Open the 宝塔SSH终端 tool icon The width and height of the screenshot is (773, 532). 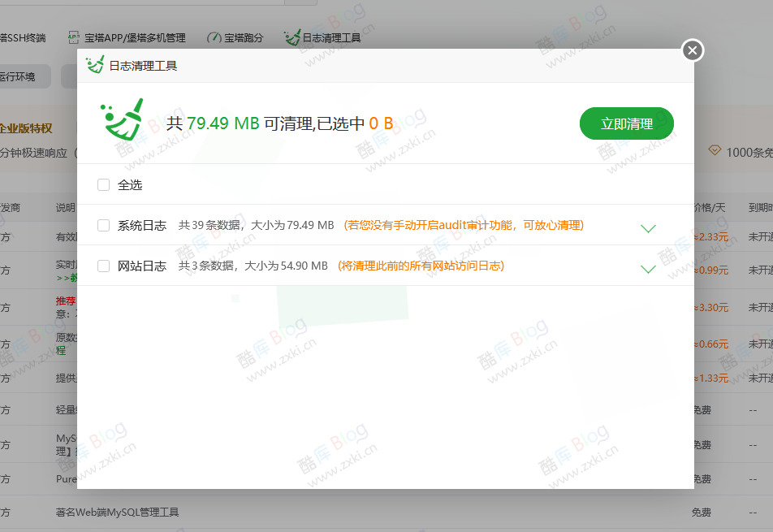(x=23, y=37)
